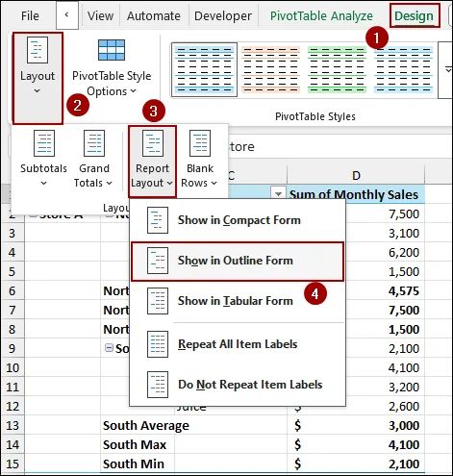This screenshot has width=453, height=476.
Task: Click the ribbon tabs scroll-left arrow
Action: [x=67, y=15]
